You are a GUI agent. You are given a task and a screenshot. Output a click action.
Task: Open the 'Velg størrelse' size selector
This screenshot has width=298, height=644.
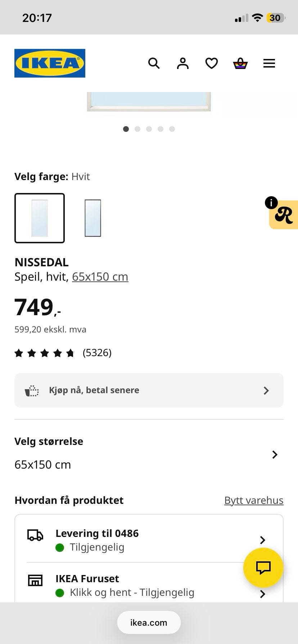pyautogui.click(x=149, y=454)
